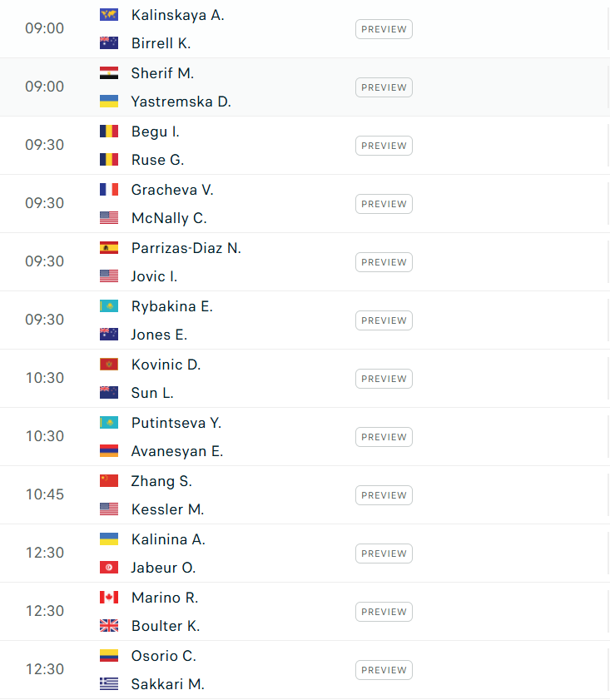The height and width of the screenshot is (700, 610).
Task: Select player name Rybakina E.
Action: coord(171,306)
